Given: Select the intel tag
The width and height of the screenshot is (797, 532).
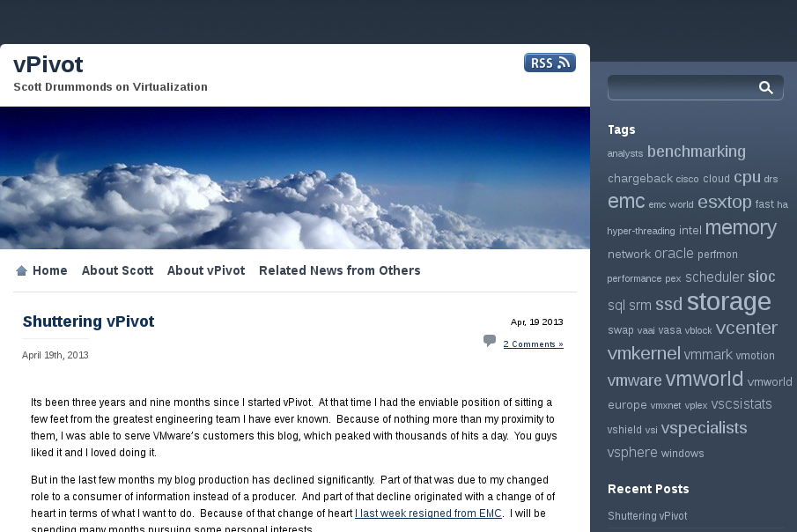Looking at the screenshot, I should click(x=690, y=231).
